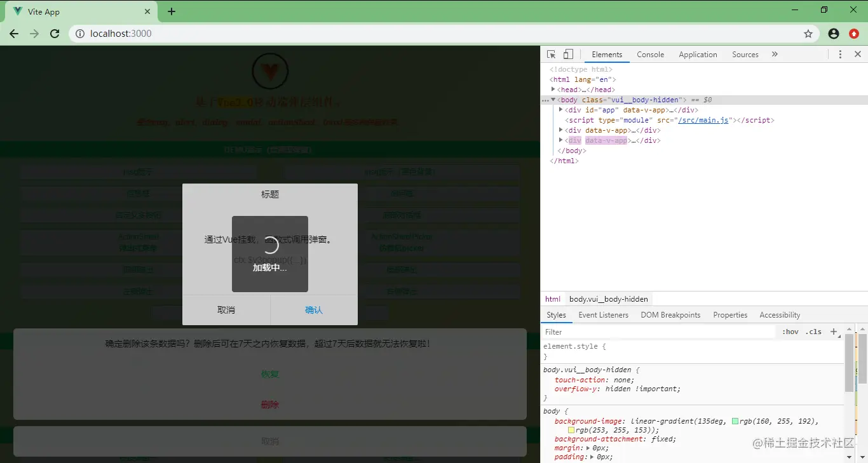Screen dimensions: 868x463
Task: Switch to the Console tab
Action: pyautogui.click(x=650, y=55)
